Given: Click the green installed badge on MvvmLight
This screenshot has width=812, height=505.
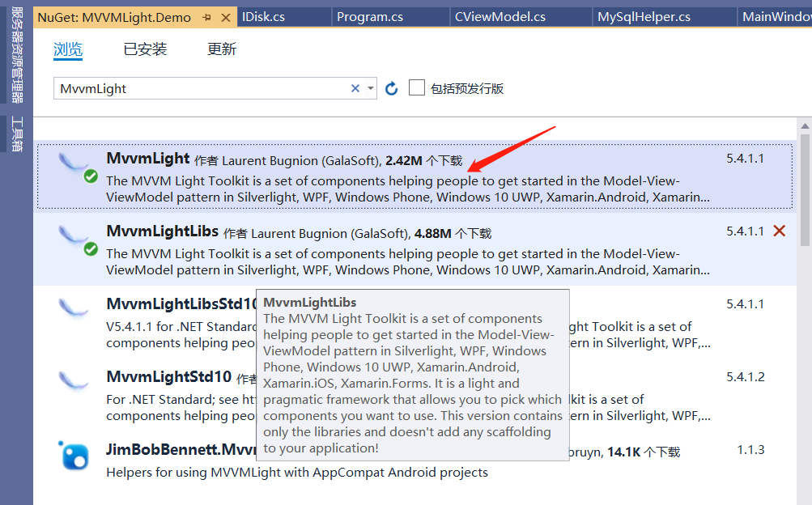Looking at the screenshot, I should (90, 175).
